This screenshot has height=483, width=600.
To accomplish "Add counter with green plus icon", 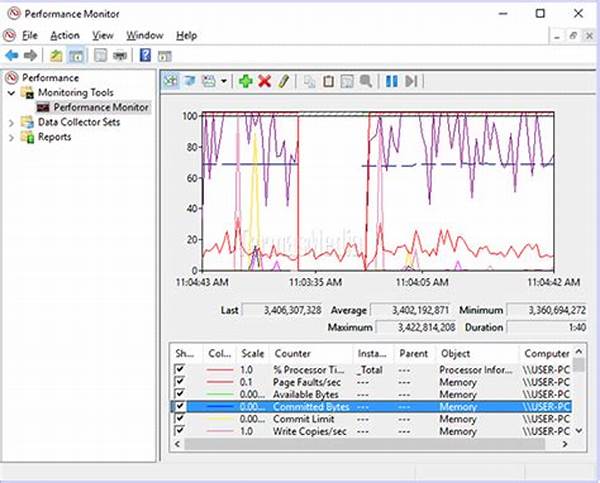I will (x=245, y=81).
